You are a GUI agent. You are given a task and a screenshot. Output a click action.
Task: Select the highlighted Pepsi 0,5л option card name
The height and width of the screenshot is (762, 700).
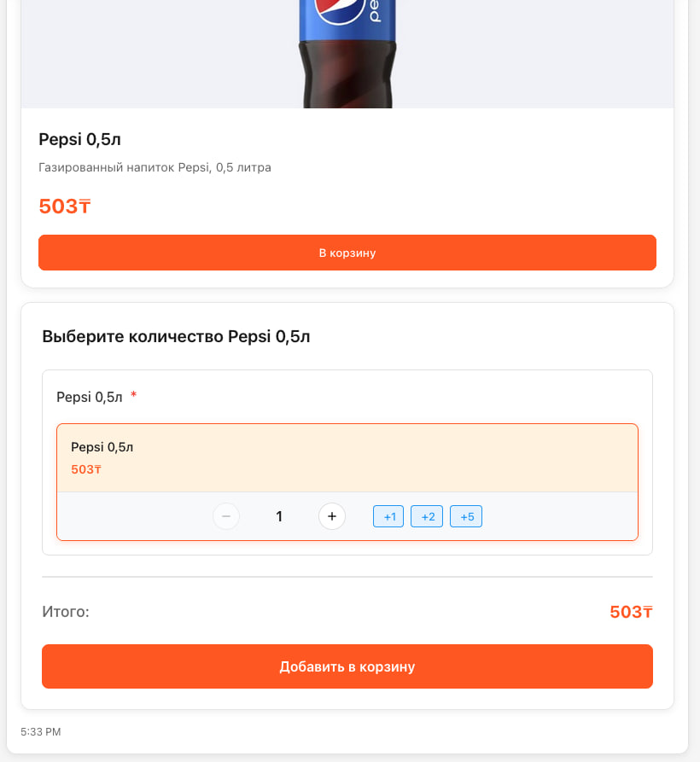(x=102, y=447)
